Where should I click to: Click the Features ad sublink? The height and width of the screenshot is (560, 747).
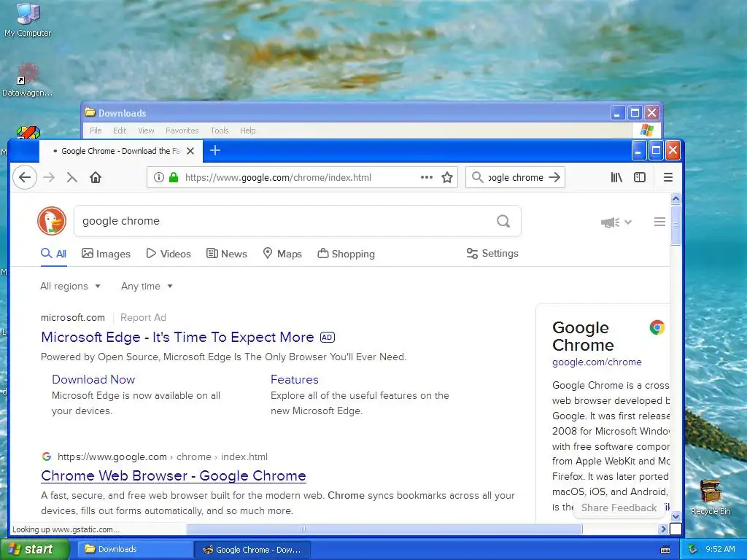295,379
